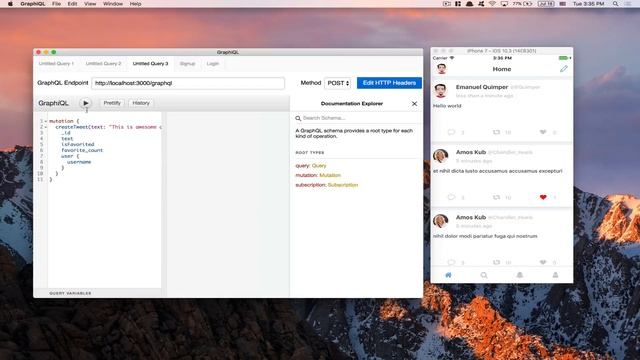Screen dimensions: 640x360
Task: Open the Edit menu
Action: [72, 4]
